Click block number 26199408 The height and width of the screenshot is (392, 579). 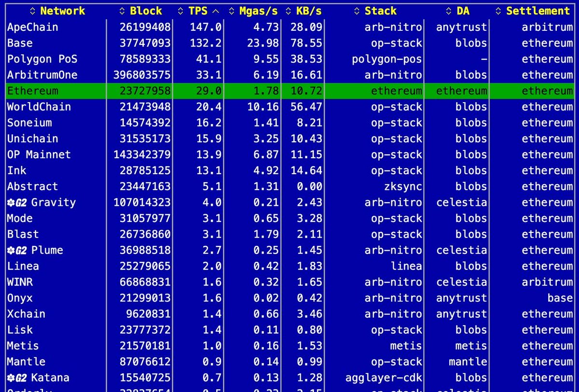point(145,27)
